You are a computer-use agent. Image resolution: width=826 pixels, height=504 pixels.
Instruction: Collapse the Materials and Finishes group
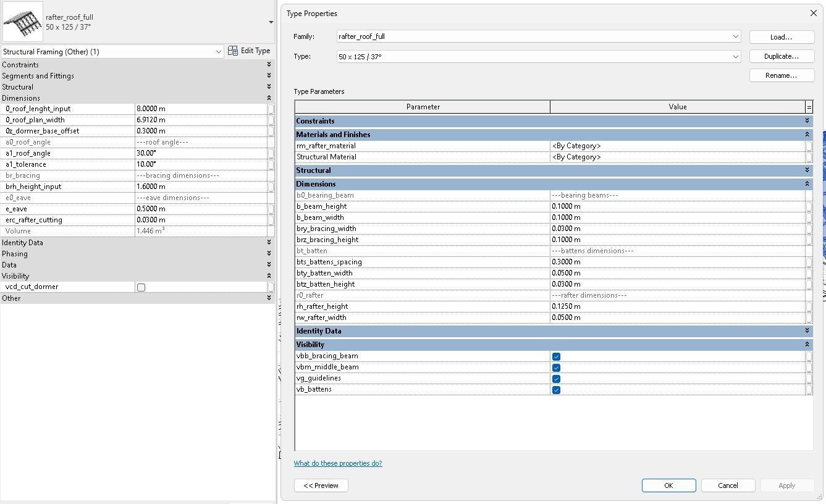click(806, 135)
